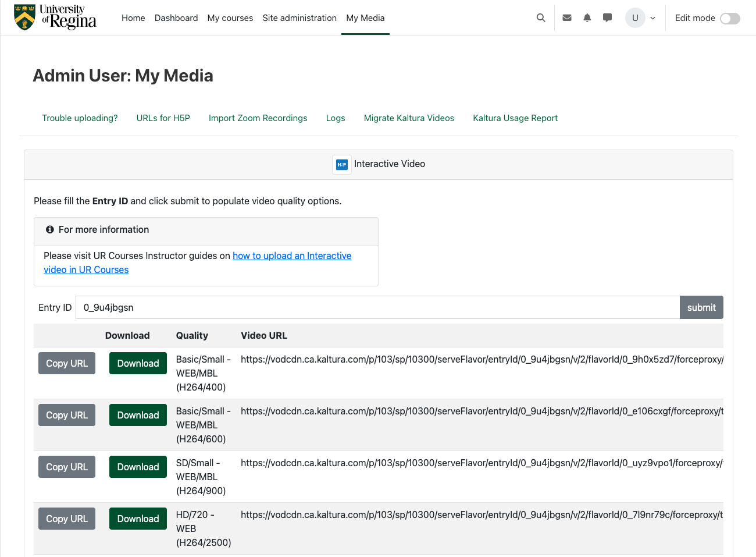This screenshot has width=756, height=557.
Task: Enable the Edit mode switch
Action: pos(730,19)
